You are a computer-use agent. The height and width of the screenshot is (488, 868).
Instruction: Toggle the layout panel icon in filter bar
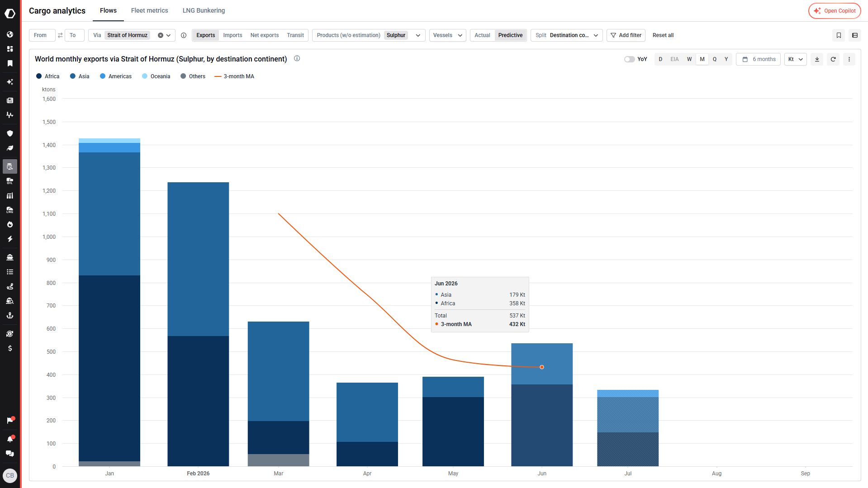tap(855, 35)
